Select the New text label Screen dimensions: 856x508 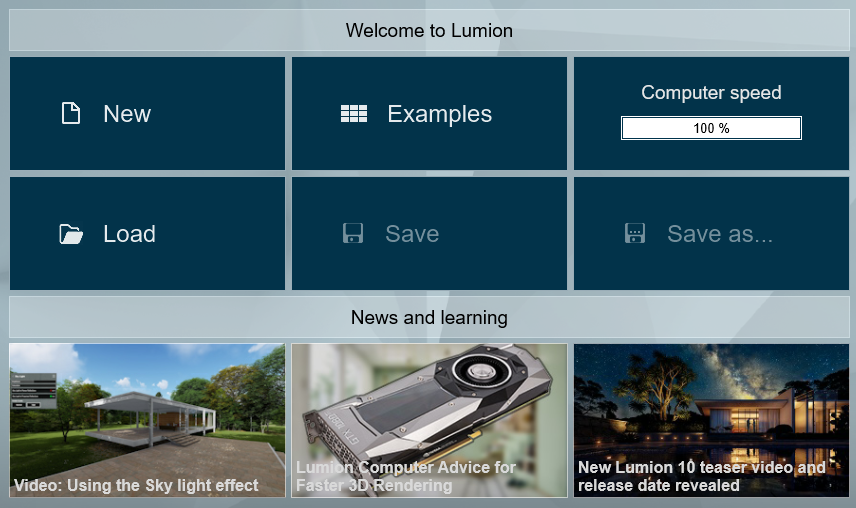click(127, 114)
